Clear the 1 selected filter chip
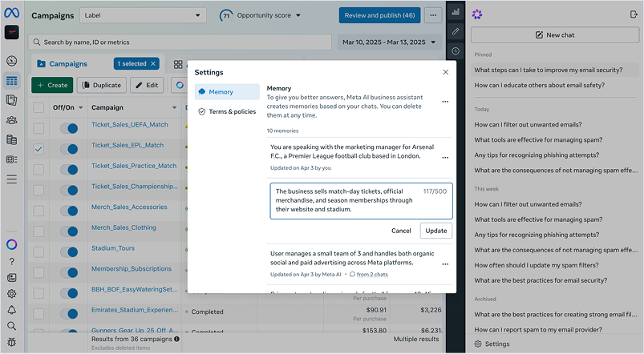This screenshot has width=644, height=354. point(153,63)
